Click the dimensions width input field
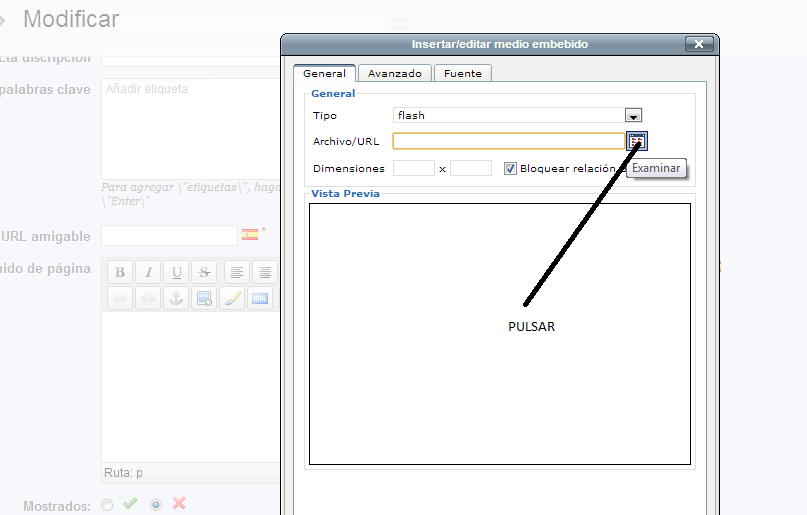 413,168
